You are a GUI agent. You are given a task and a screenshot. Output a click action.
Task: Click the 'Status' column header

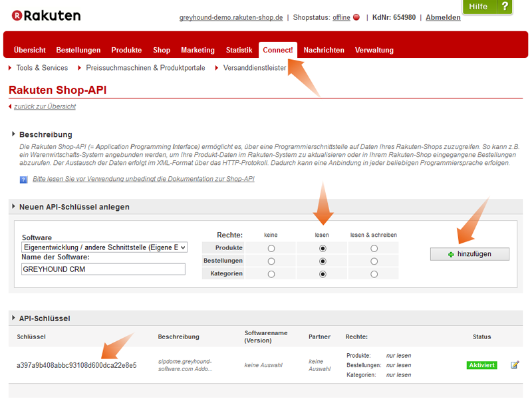tap(481, 337)
